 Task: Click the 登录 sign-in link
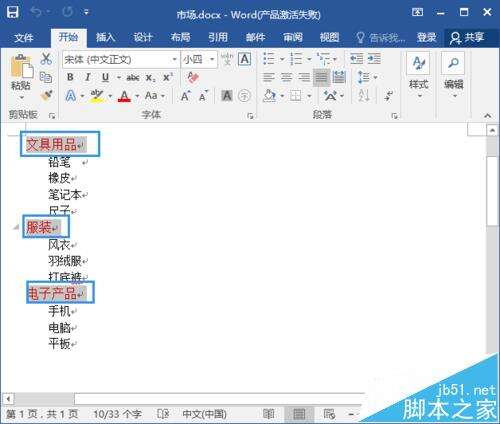pyautogui.click(x=426, y=37)
